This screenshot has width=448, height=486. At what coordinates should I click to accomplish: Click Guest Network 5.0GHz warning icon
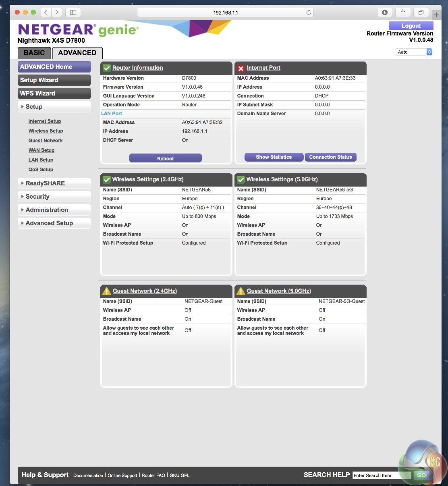tap(241, 291)
